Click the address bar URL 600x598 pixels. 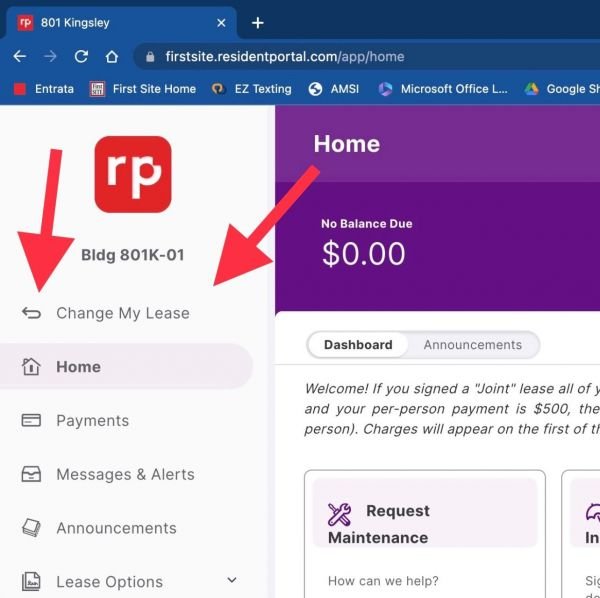click(x=285, y=57)
